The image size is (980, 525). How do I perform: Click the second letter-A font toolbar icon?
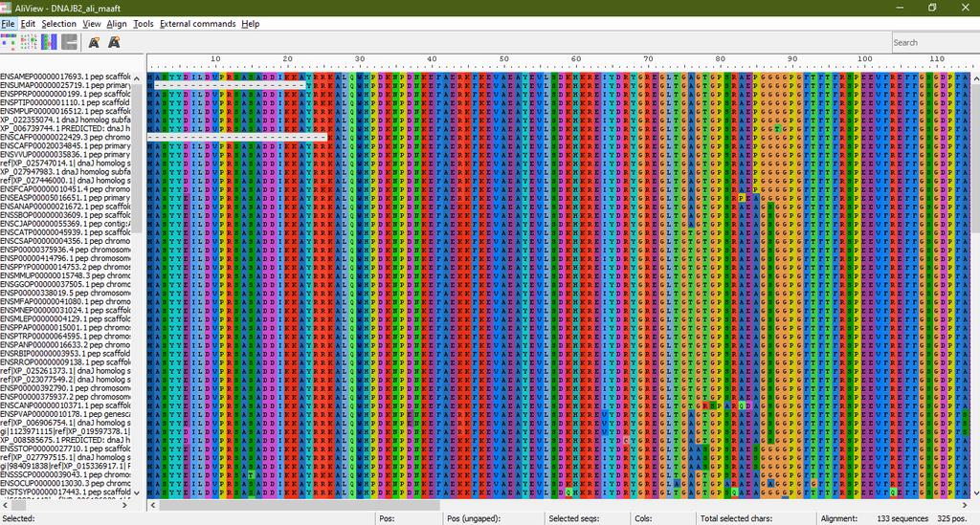pyautogui.click(x=114, y=42)
